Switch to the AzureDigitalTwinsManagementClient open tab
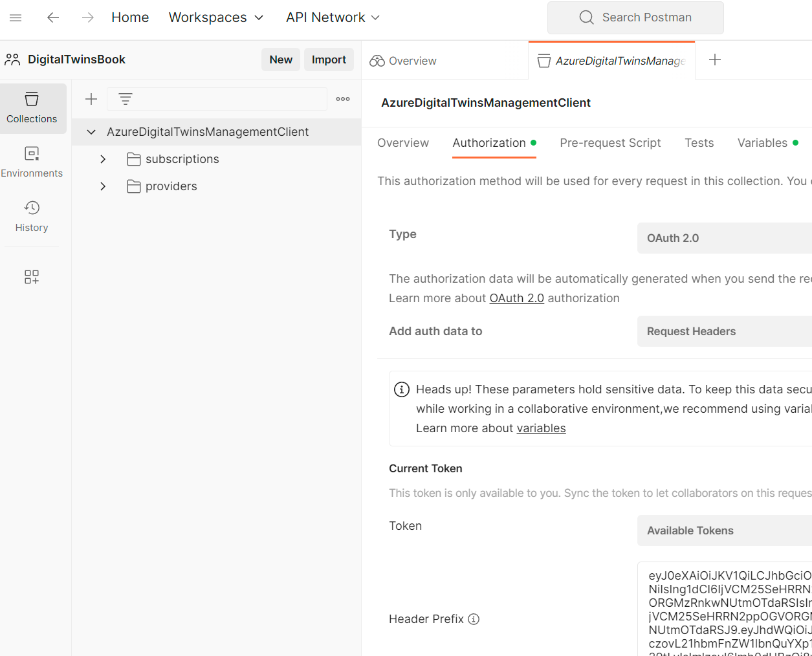The height and width of the screenshot is (656, 812). (611, 61)
